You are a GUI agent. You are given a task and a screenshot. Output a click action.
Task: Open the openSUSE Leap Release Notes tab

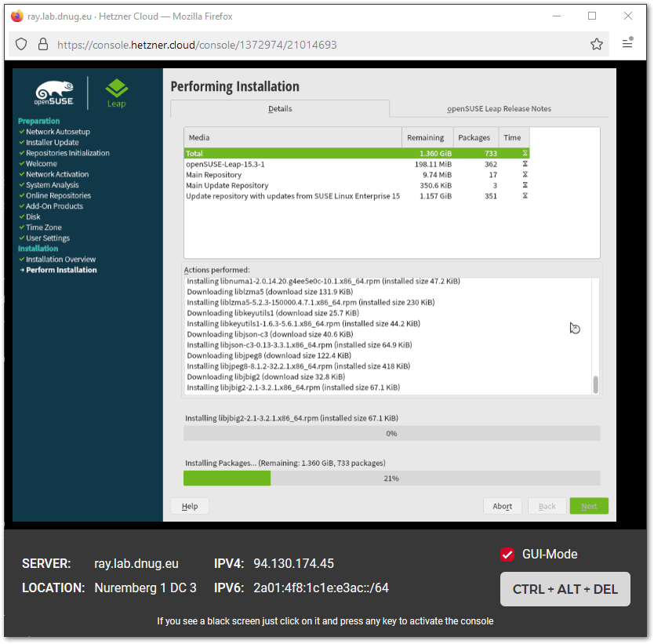[x=499, y=108]
